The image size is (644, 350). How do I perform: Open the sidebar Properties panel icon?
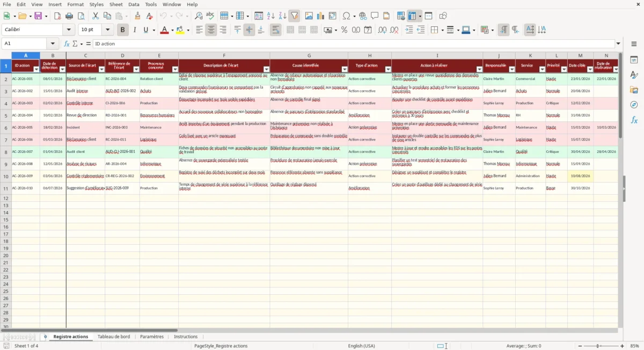point(634,60)
